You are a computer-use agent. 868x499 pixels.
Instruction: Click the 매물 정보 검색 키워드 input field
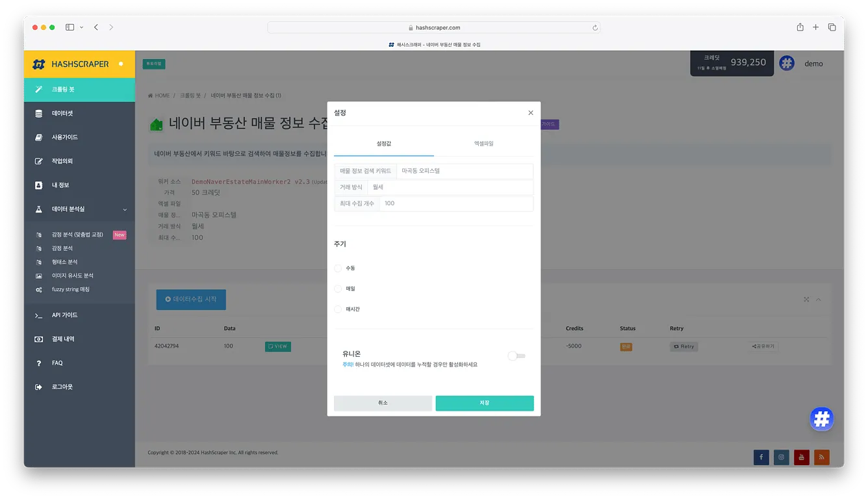[x=464, y=171]
